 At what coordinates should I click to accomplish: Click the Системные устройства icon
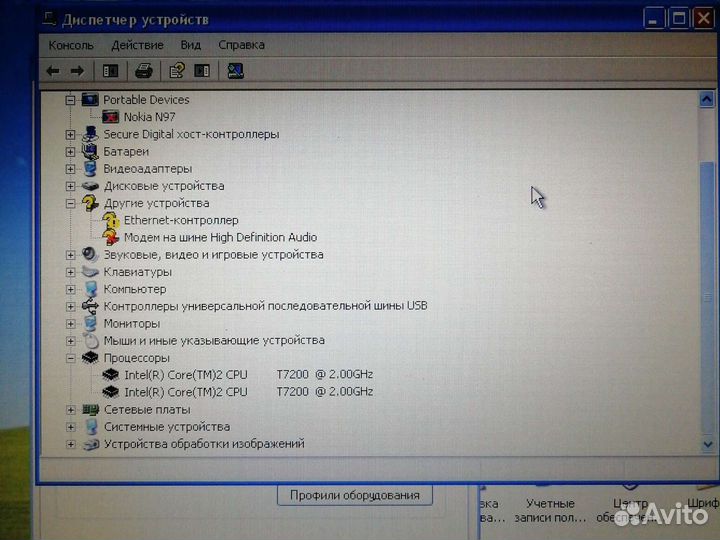point(91,427)
